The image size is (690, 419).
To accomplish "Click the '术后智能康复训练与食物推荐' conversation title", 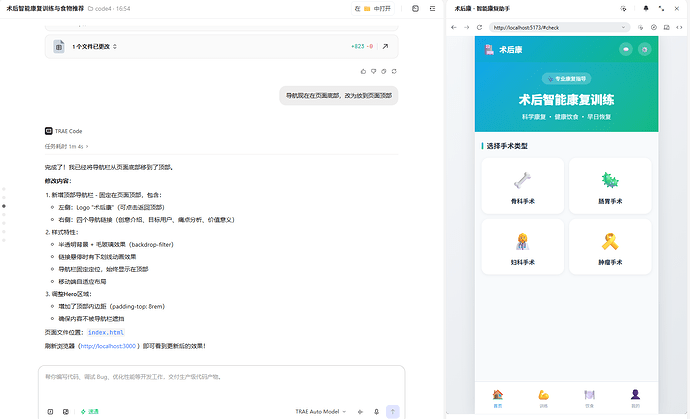I will [45, 8].
